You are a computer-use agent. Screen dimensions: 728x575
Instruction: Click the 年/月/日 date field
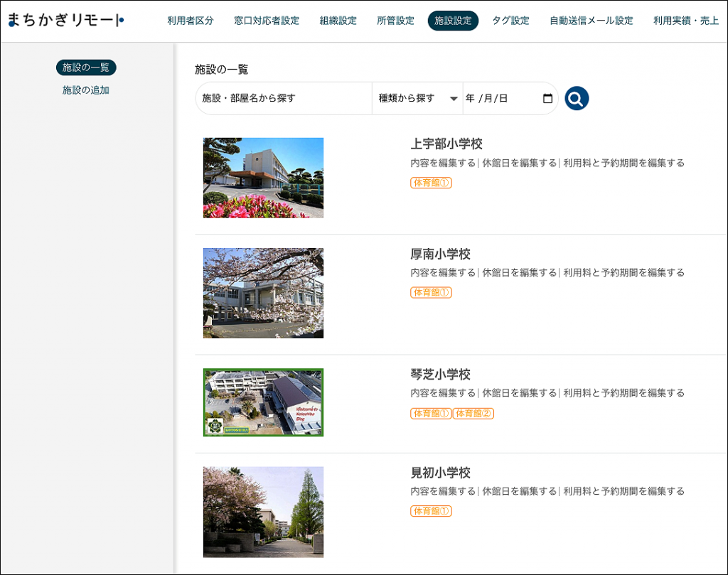[x=510, y=98]
